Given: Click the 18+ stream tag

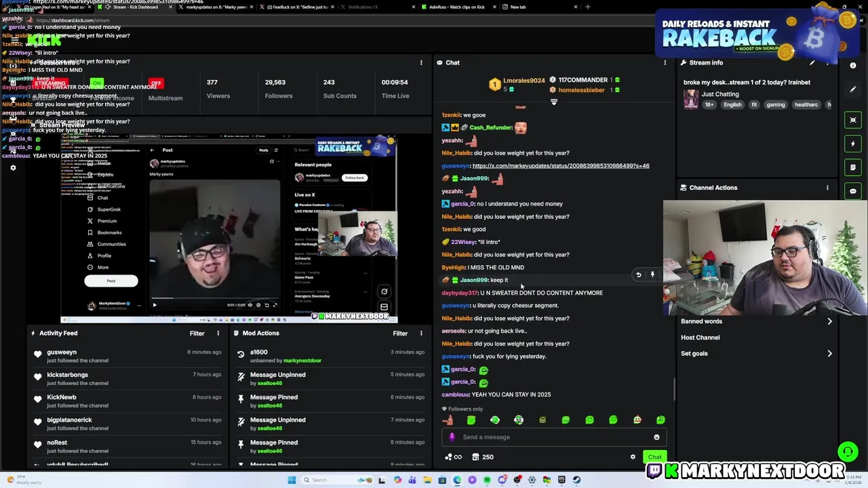Looking at the screenshot, I should click(x=709, y=105).
